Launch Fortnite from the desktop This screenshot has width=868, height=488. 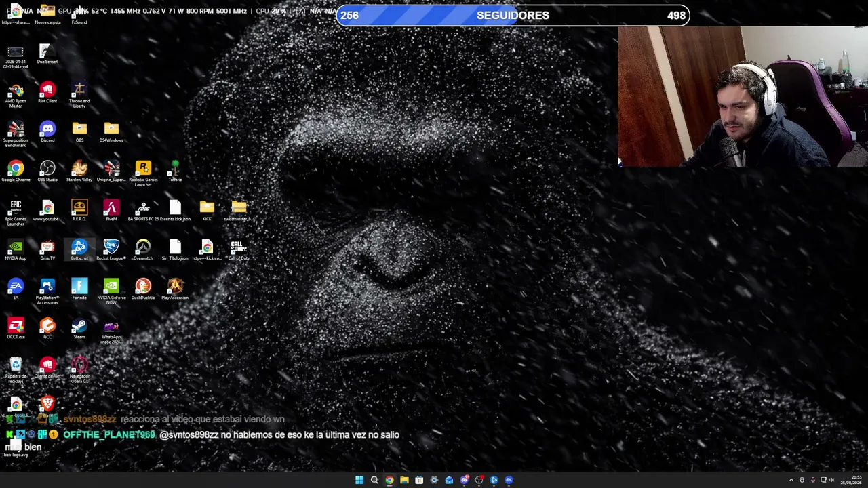click(79, 289)
